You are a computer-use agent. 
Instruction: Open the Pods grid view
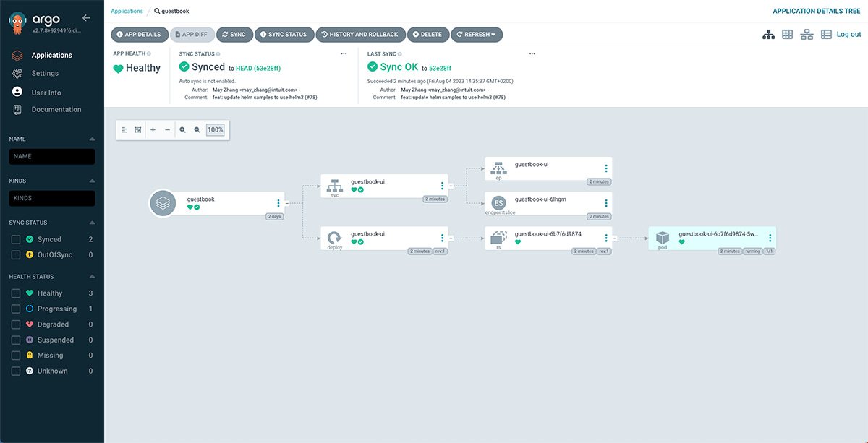click(787, 34)
